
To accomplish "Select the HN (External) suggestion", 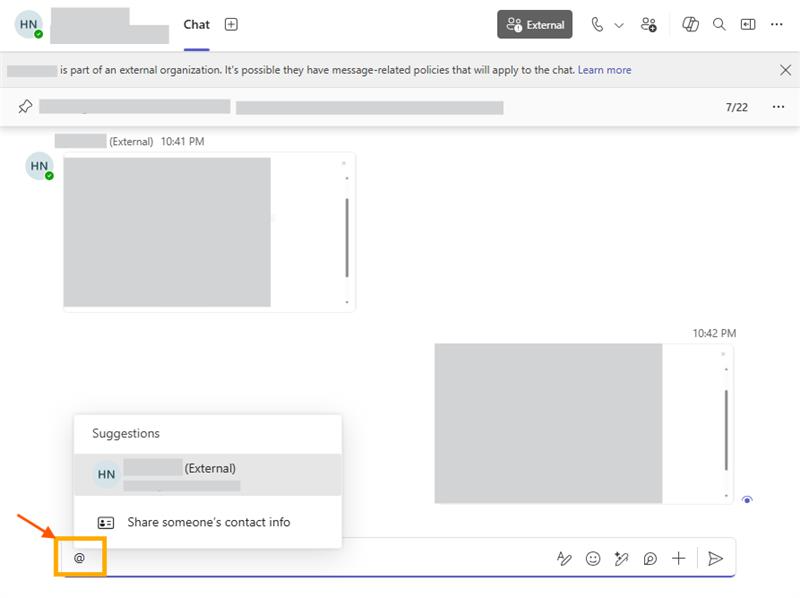I will 208,475.
